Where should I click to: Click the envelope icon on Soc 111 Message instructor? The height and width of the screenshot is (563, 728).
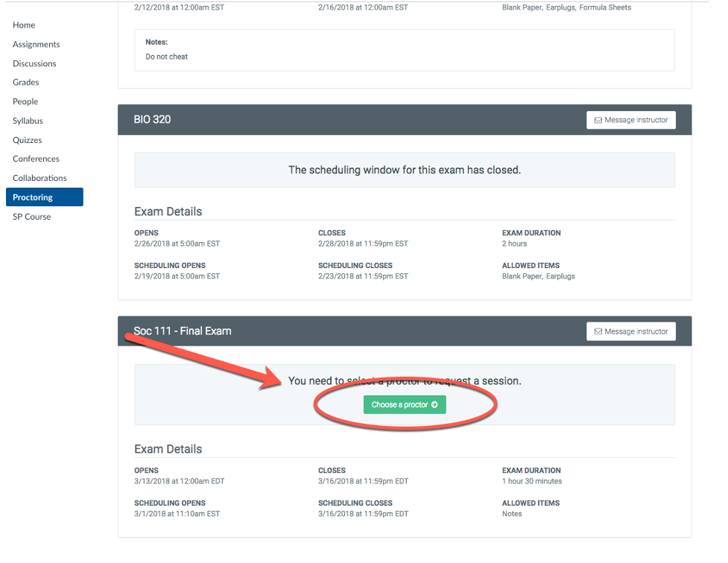pos(598,331)
